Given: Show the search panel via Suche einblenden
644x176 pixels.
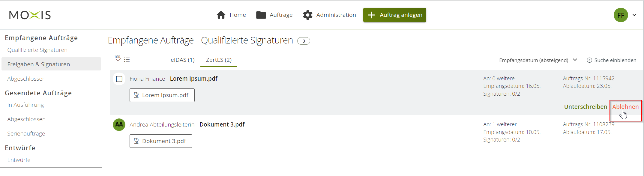Looking at the screenshot, I should coord(612,60).
